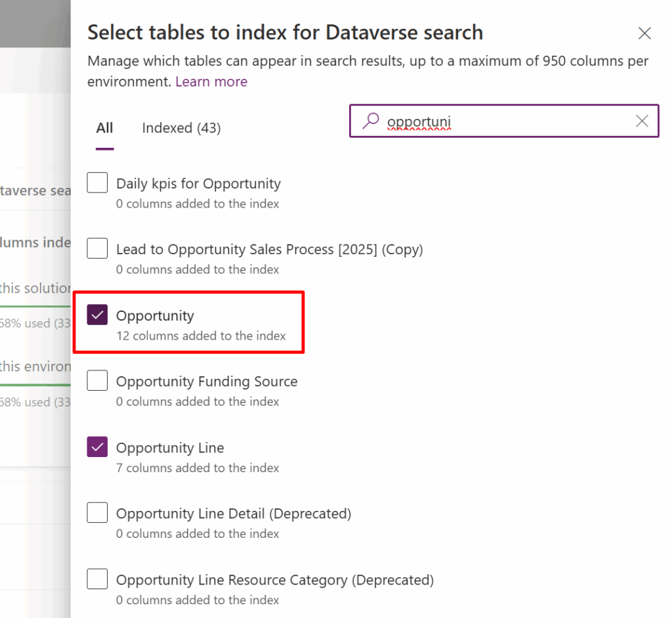The image size is (672, 618).
Task: Tick the Opportunity Funding Source checkbox
Action: (x=97, y=381)
